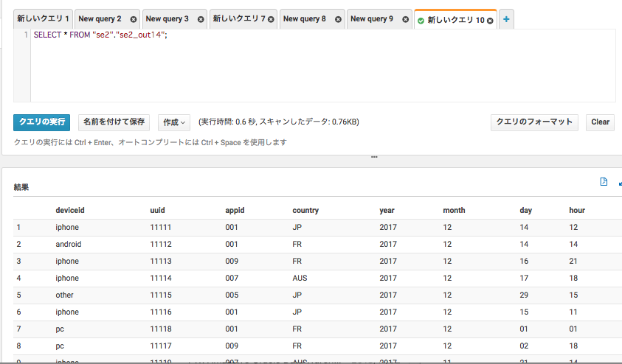Click the month column header
Viewport: 622px width, 364px height.
click(x=454, y=210)
